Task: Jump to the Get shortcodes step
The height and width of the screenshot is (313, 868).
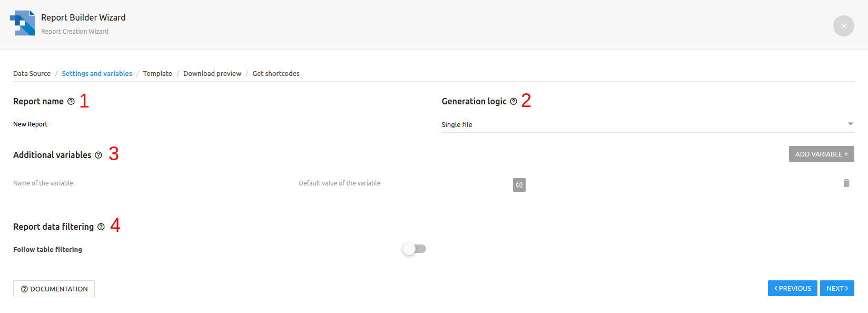Action: click(276, 73)
